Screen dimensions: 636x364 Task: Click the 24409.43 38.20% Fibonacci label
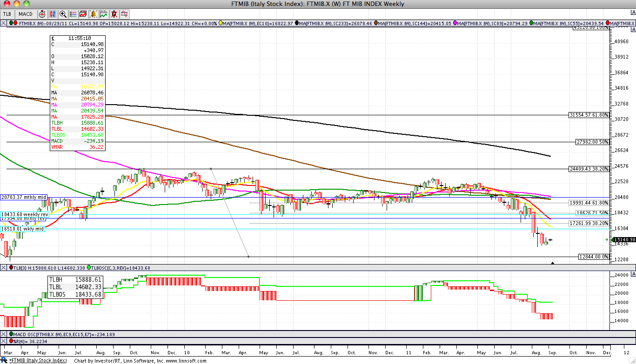click(589, 169)
